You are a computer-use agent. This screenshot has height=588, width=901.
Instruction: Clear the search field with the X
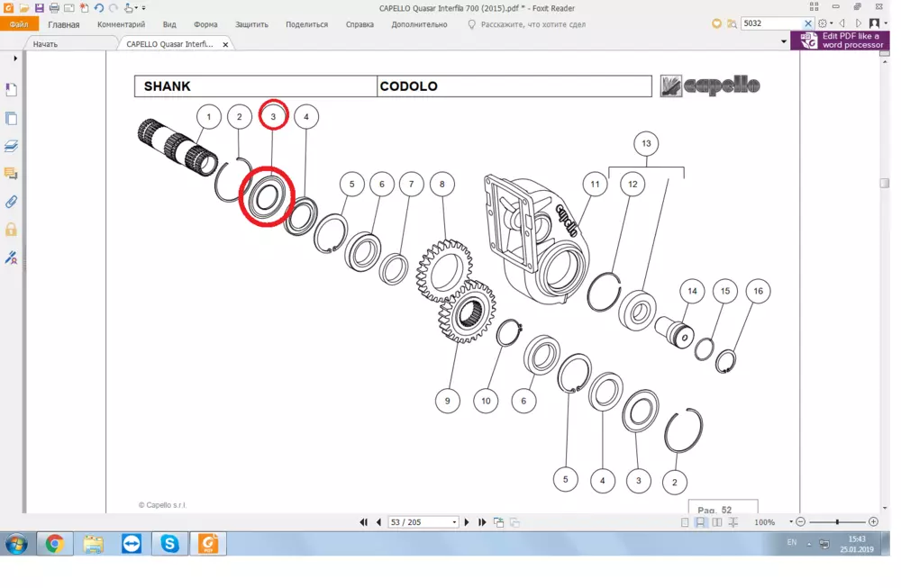pyautogui.click(x=808, y=24)
